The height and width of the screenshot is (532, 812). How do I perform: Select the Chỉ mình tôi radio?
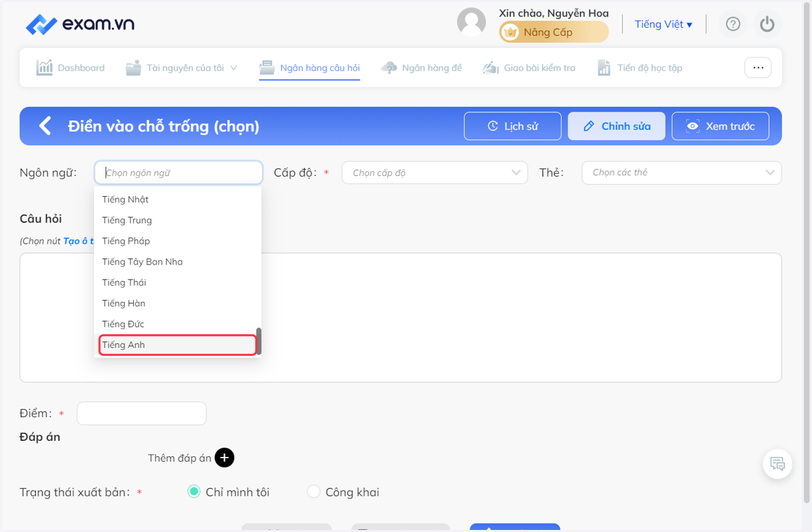click(194, 492)
